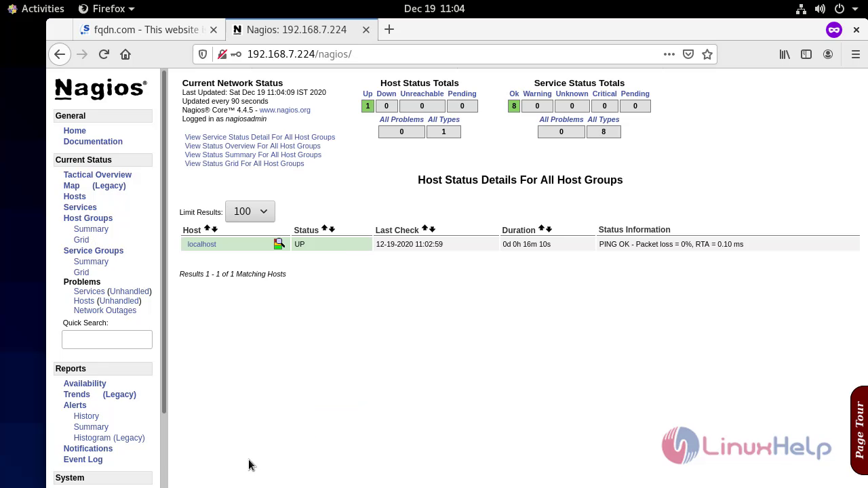Click host Up count 1
Viewport: 868px width, 488px height.
[368, 106]
